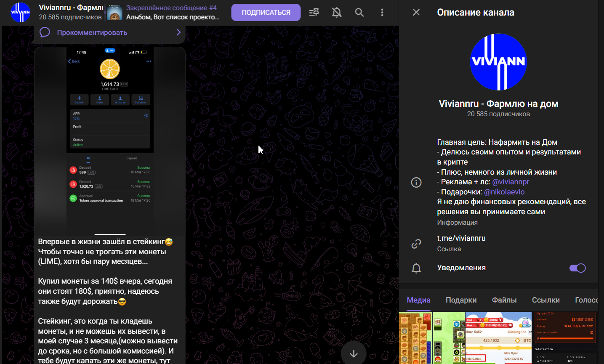Close the channel description panel
604x364 pixels.
click(x=416, y=12)
